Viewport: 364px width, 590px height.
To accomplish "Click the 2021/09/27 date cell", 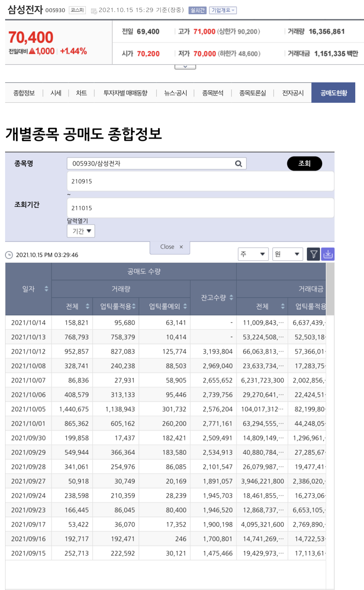I will click(28, 481).
